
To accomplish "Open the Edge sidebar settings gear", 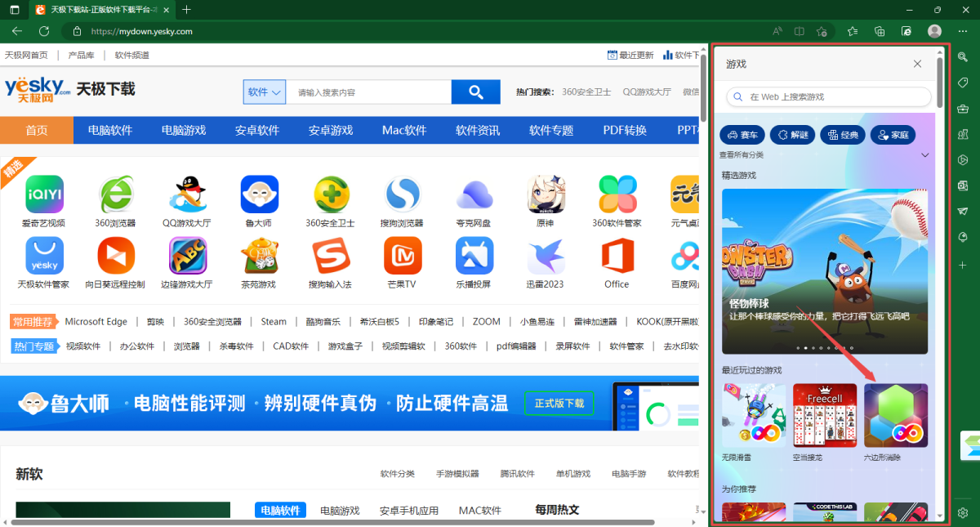I will [962, 512].
